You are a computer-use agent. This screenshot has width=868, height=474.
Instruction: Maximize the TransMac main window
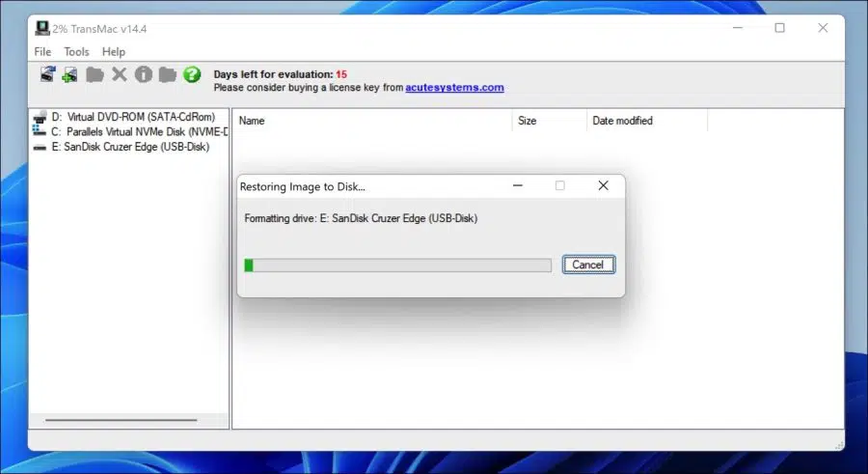(x=780, y=28)
